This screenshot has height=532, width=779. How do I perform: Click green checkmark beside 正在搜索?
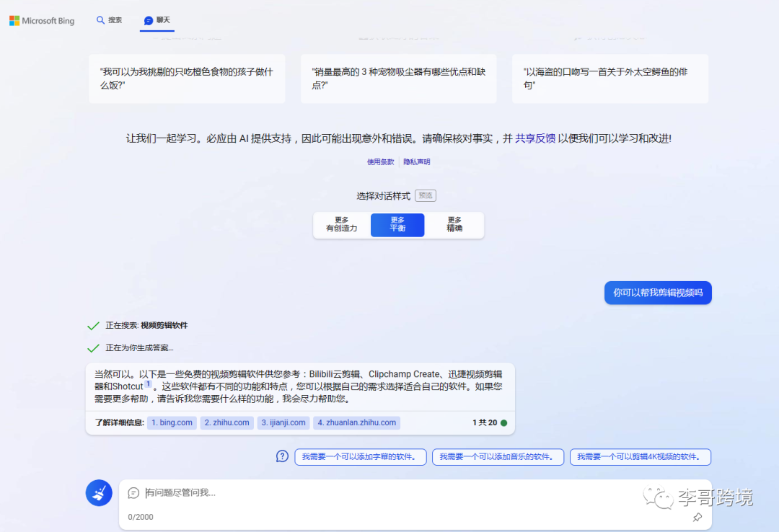(93, 326)
